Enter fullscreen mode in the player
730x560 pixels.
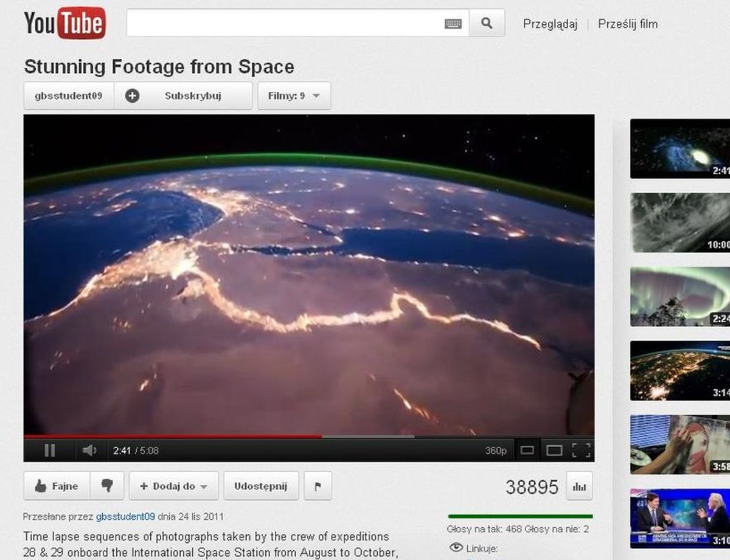tap(581, 451)
